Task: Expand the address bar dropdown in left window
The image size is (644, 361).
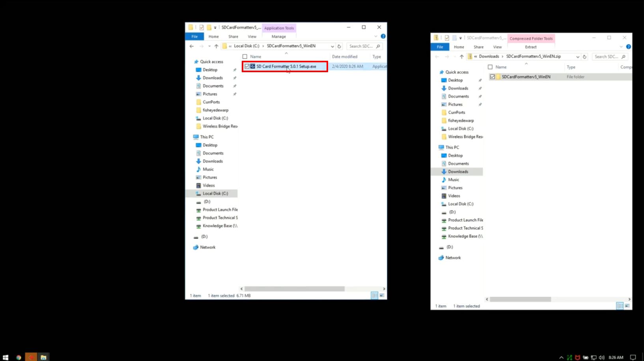Action: click(x=332, y=46)
